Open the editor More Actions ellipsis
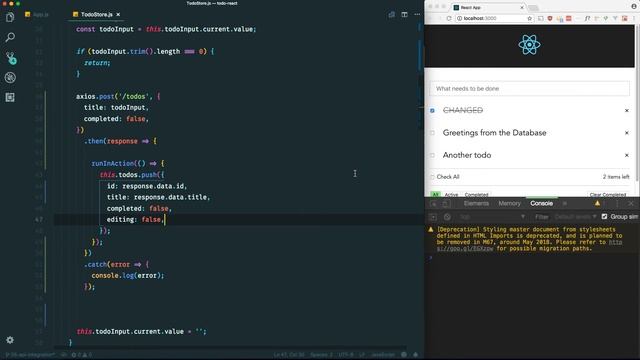 417,14
